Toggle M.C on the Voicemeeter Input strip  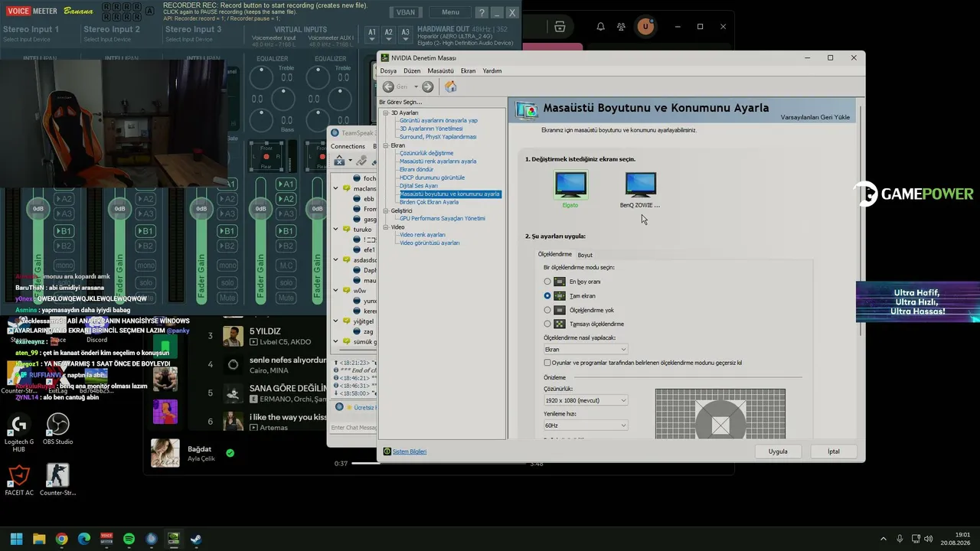pos(286,266)
